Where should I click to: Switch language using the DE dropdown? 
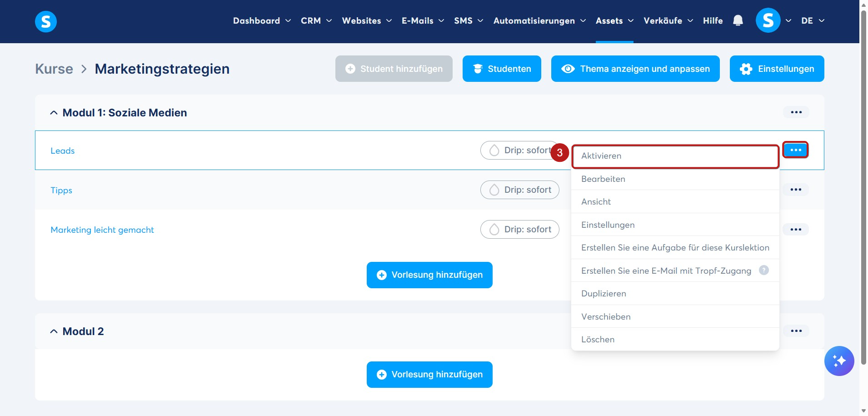[813, 21]
